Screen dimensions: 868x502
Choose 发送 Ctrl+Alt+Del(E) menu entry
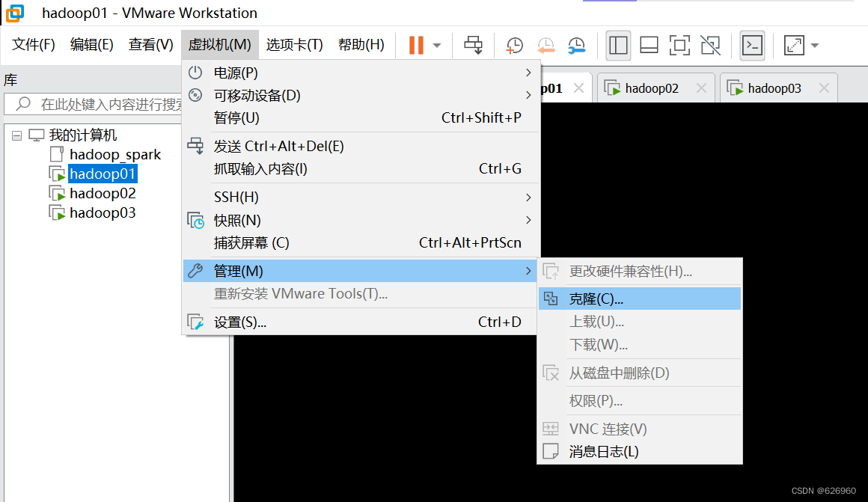[360, 146]
